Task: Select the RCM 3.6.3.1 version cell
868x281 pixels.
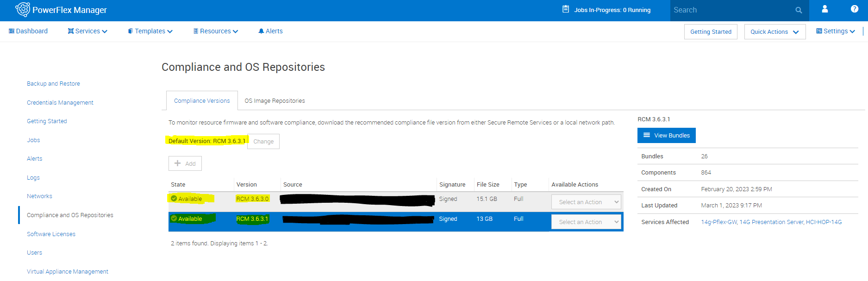Action: (x=252, y=219)
